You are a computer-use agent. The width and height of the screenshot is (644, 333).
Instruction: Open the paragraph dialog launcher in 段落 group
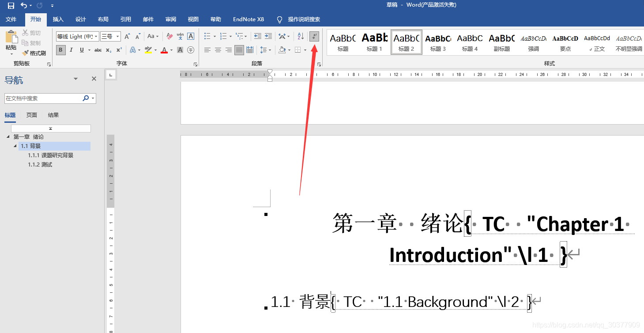319,64
